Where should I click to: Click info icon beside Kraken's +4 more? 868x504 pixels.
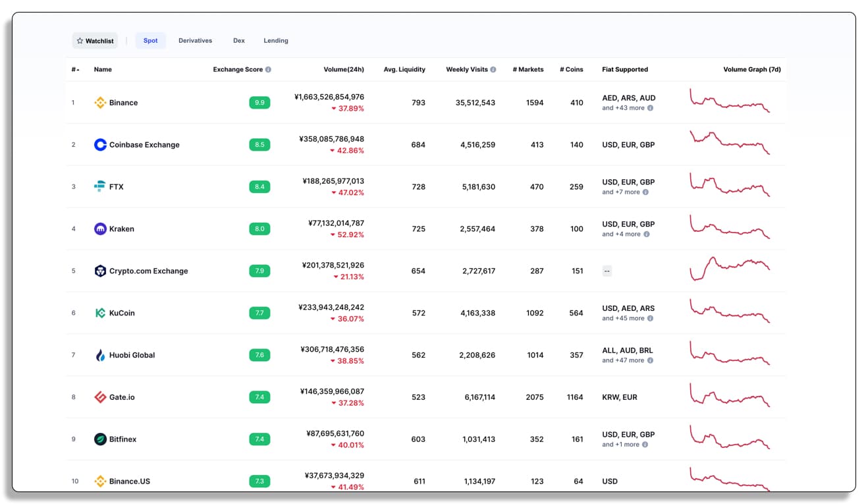[645, 234]
